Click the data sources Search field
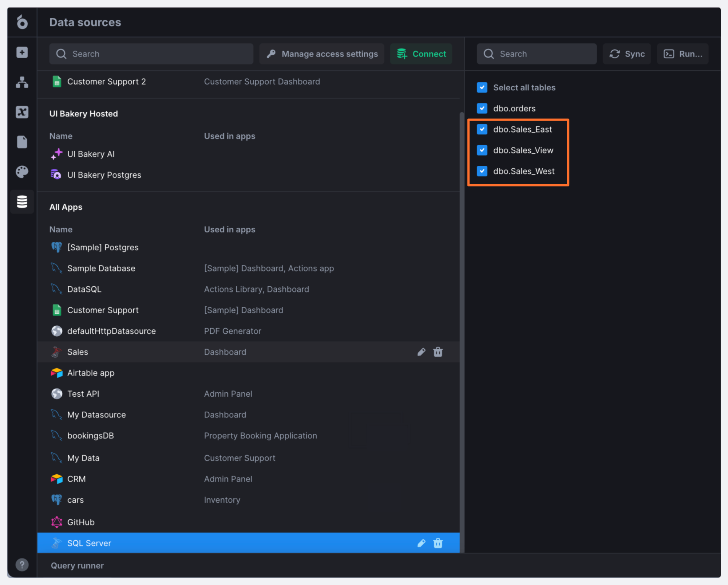728x585 pixels. pyautogui.click(x=151, y=54)
